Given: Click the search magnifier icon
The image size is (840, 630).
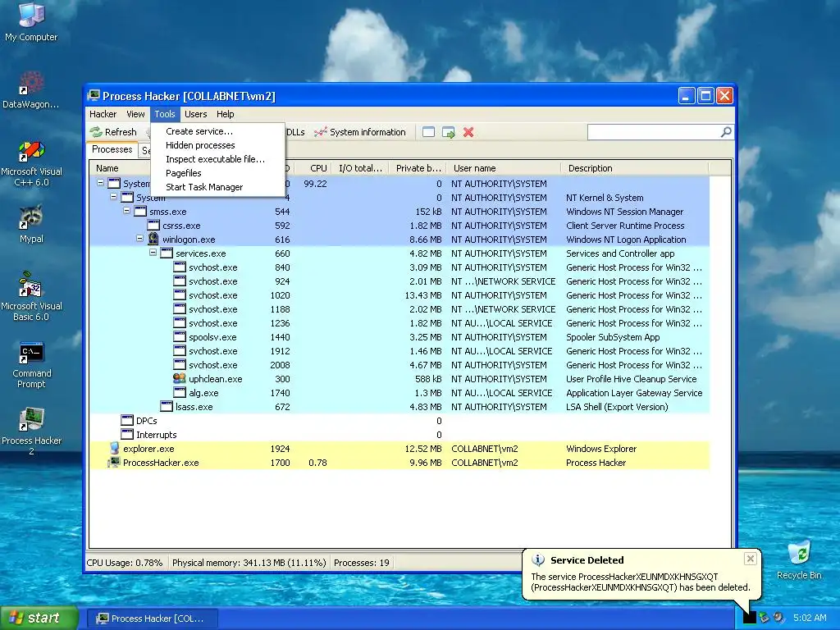Looking at the screenshot, I should pyautogui.click(x=726, y=132).
